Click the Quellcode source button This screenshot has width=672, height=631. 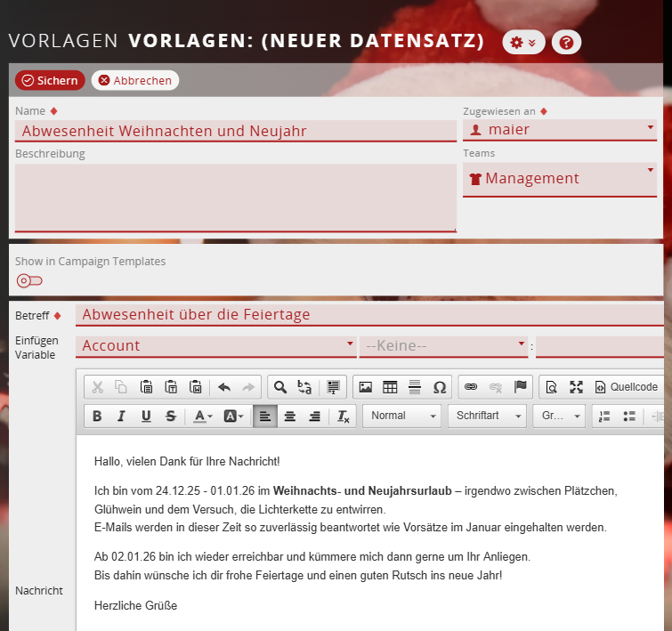627,387
